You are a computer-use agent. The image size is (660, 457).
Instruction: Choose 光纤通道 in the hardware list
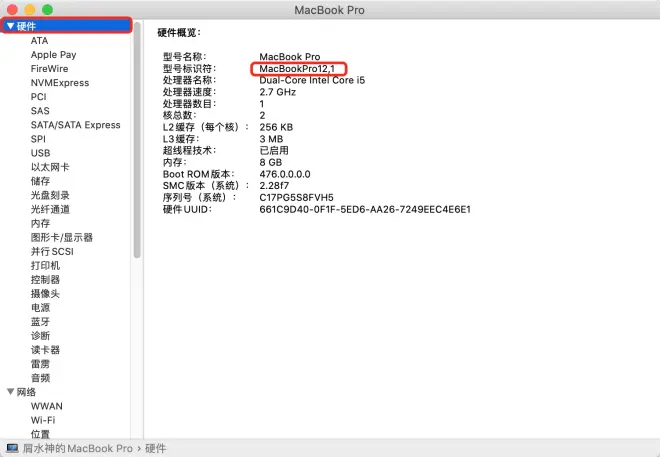pos(50,209)
